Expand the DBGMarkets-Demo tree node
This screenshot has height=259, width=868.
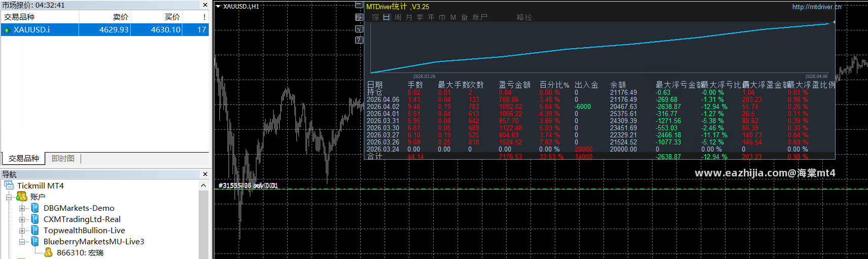tap(22, 208)
